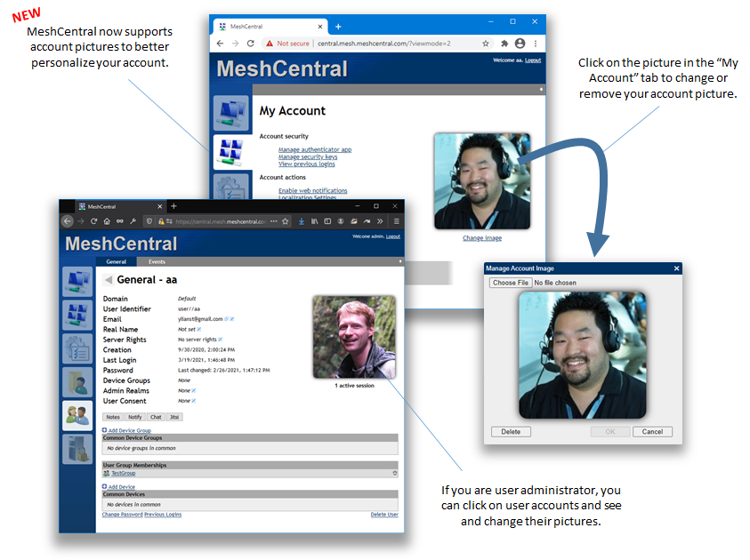Click the Chrome extensions puzzle icon
This screenshot has height=560, width=750.
503,44
